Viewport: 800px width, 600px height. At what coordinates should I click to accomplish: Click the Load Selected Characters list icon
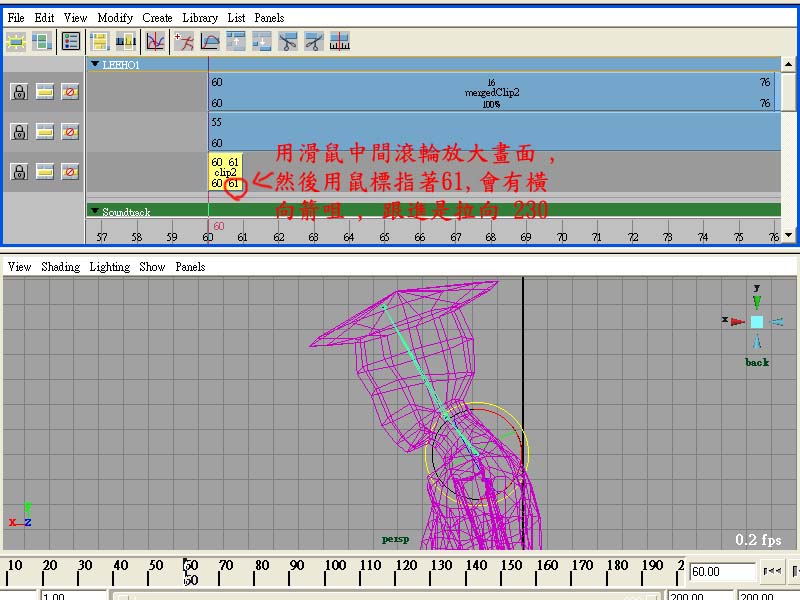[x=71, y=41]
